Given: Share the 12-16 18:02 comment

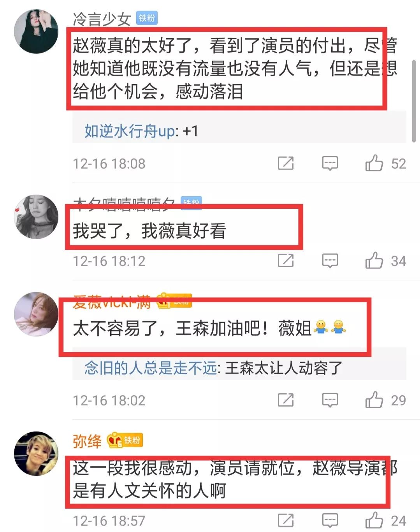Looking at the screenshot, I should [x=286, y=400].
